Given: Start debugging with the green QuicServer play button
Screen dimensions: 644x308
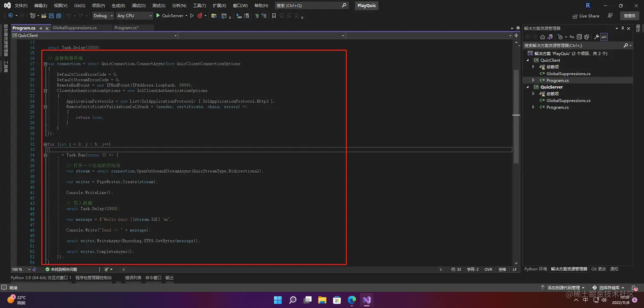Looking at the screenshot, I should pos(158,15).
